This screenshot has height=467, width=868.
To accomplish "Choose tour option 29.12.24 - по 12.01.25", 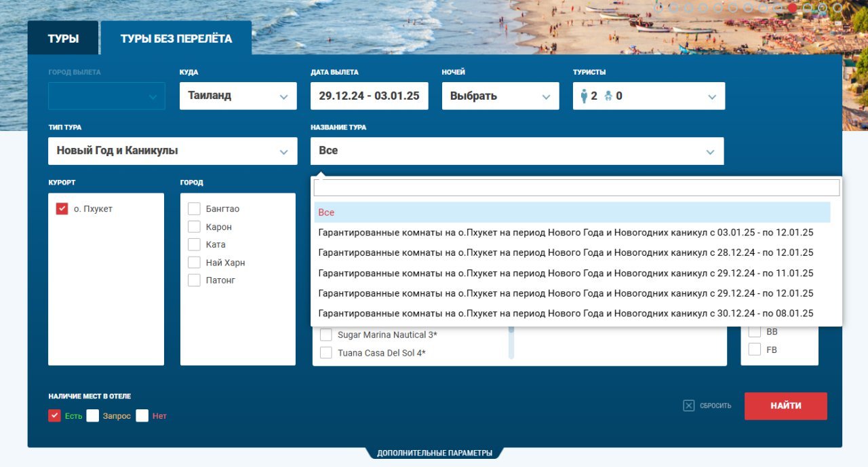I will pyautogui.click(x=572, y=293).
